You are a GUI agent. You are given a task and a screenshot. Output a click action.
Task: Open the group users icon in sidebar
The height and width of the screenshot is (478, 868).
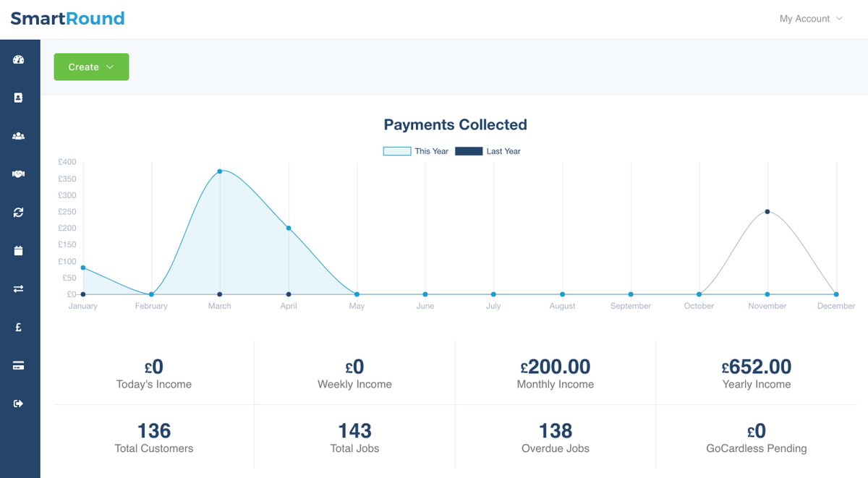(19, 136)
